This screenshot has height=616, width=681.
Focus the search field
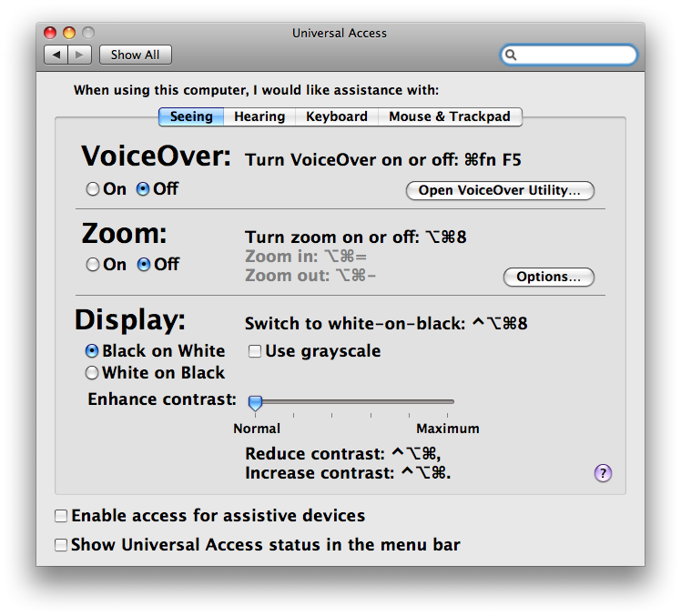pyautogui.click(x=568, y=55)
